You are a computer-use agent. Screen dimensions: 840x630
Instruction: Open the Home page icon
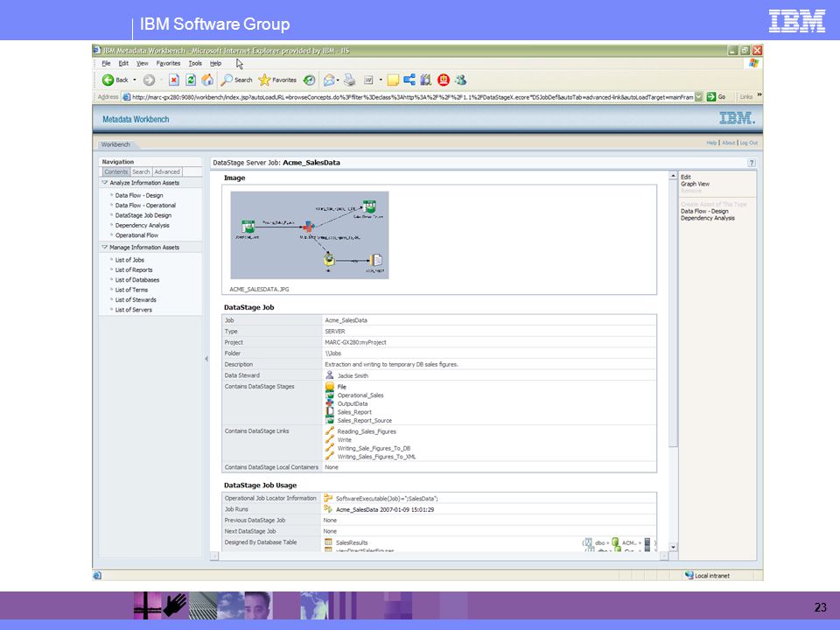(208, 80)
